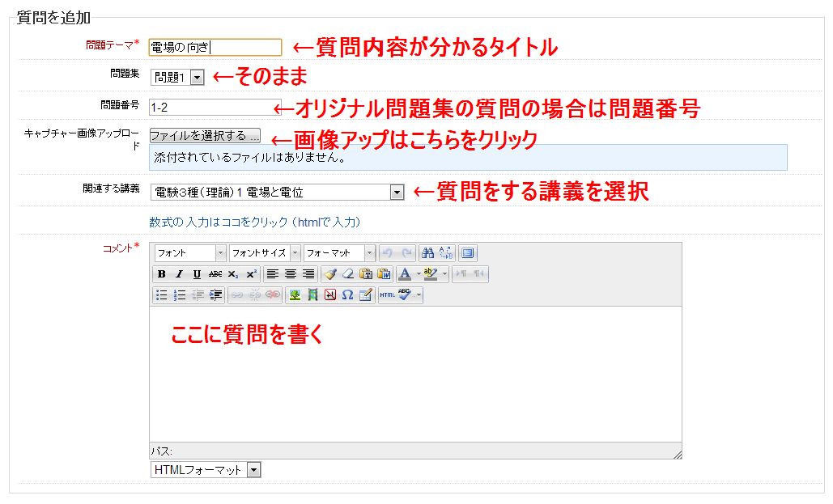Apply superscript formatting
This screenshot has height=504, width=833.
coord(251,274)
